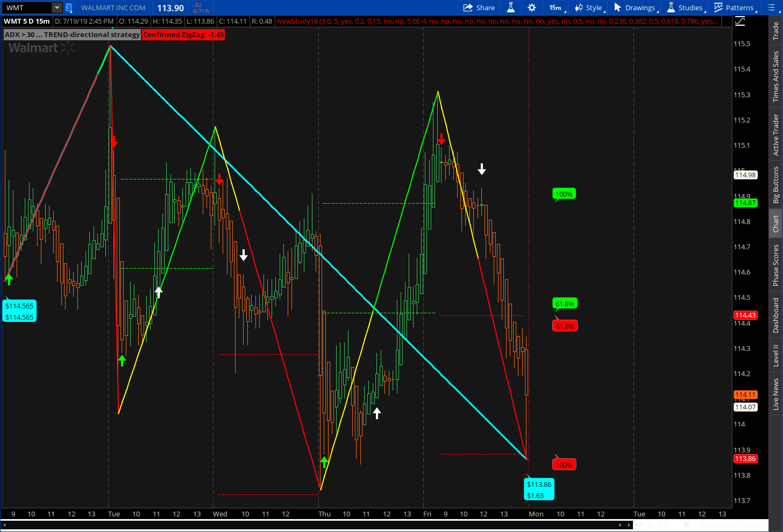Image resolution: width=783 pixels, height=532 pixels.
Task: Open the Active Trader side tab
Action: [x=775, y=134]
